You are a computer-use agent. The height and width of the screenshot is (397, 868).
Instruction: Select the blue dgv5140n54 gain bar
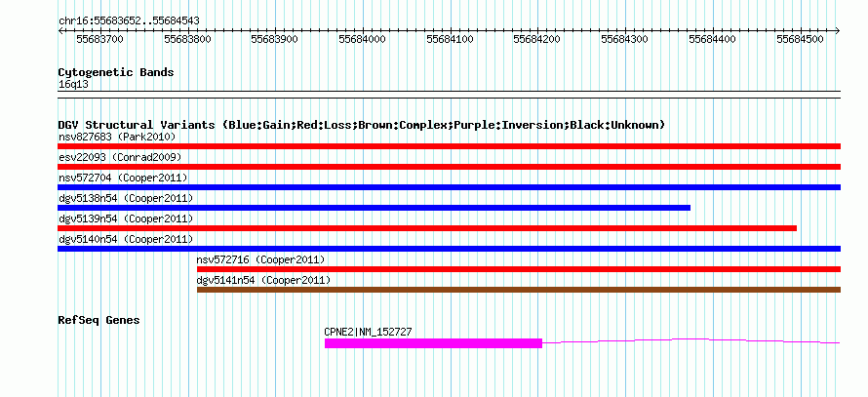[x=449, y=249]
